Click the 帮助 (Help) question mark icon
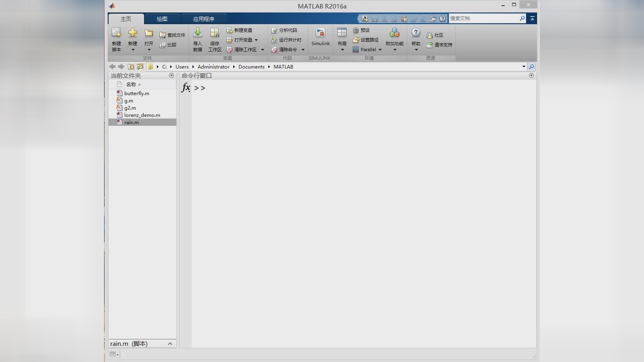Screen dimensions: 644x362 click(416, 33)
